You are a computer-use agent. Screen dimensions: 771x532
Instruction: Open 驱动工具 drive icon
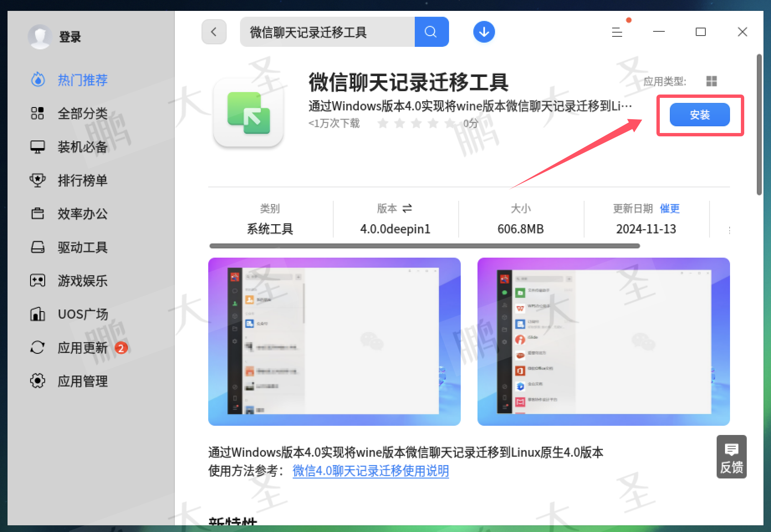37,247
